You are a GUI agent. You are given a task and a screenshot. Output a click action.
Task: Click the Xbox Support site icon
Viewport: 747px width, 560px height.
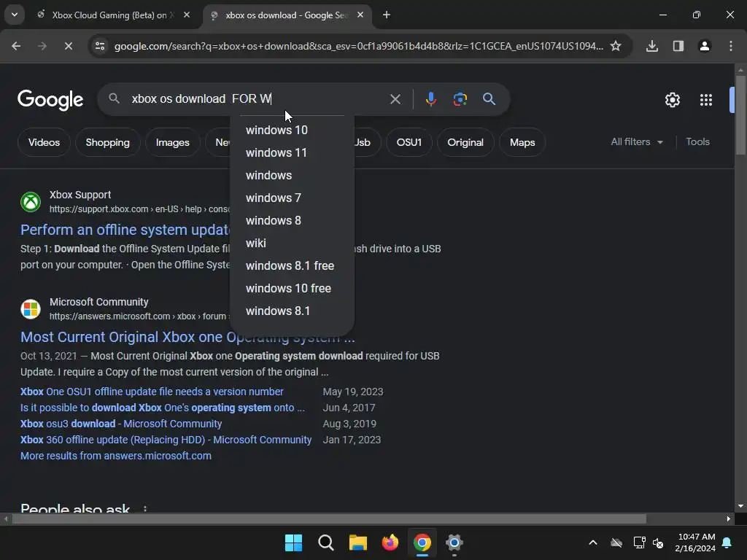[31, 202]
